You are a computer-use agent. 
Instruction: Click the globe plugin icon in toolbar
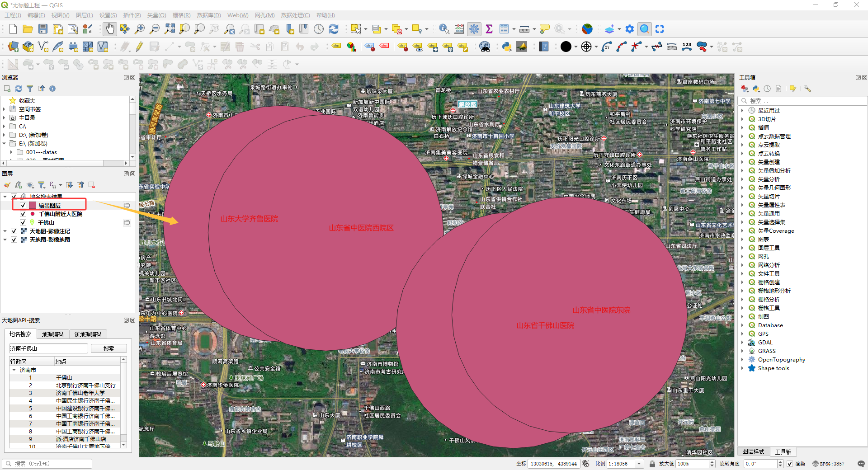(587, 29)
